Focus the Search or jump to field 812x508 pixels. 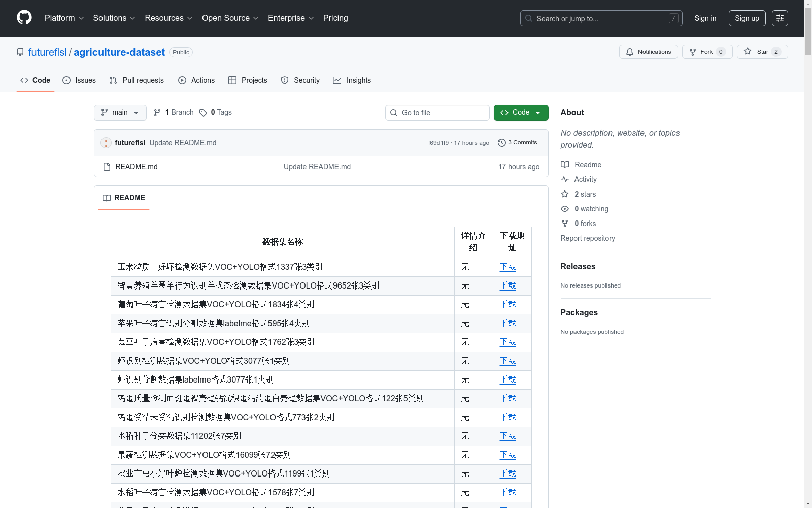[601, 18]
